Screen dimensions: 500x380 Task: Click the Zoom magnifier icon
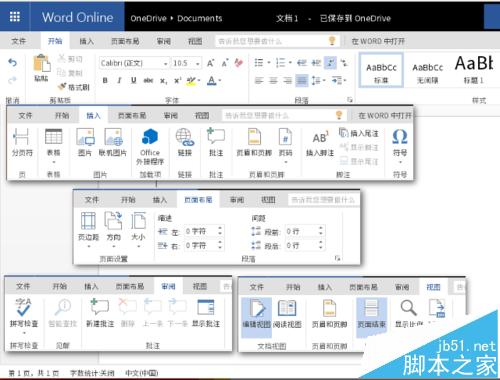point(408,307)
